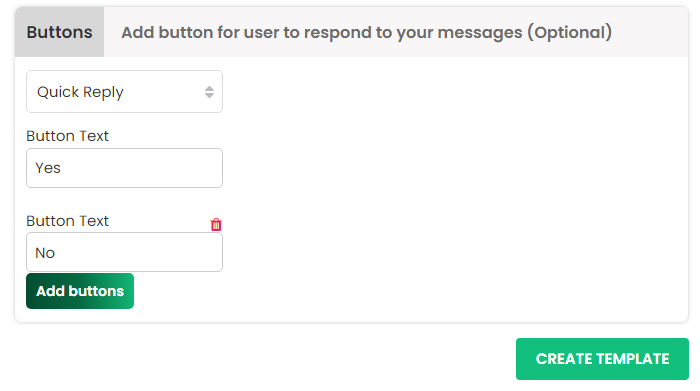Focus the Button Text field containing Yes

point(125,168)
